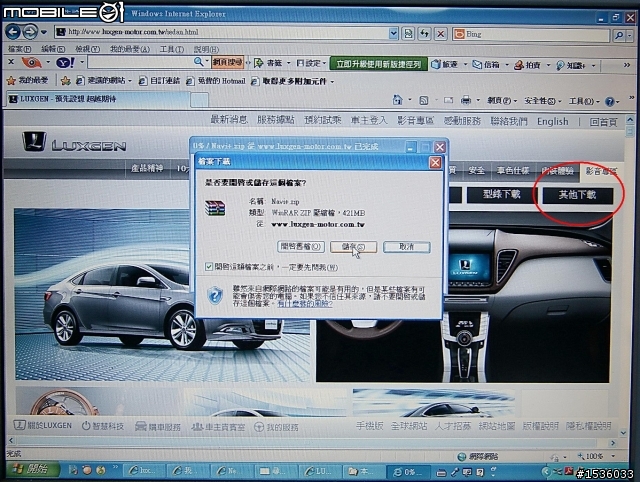This screenshot has width=640, height=482.
Task: Open the 信箱 mail toolbar item
Action: pyautogui.click(x=487, y=64)
